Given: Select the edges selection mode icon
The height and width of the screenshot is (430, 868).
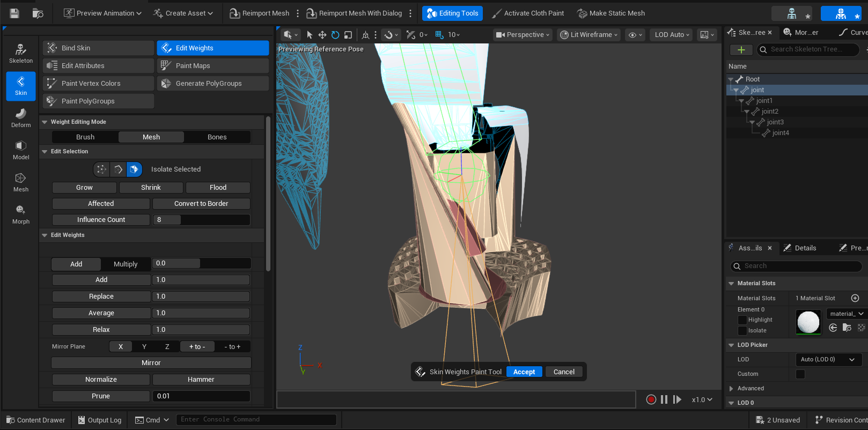Looking at the screenshot, I should click(x=118, y=169).
